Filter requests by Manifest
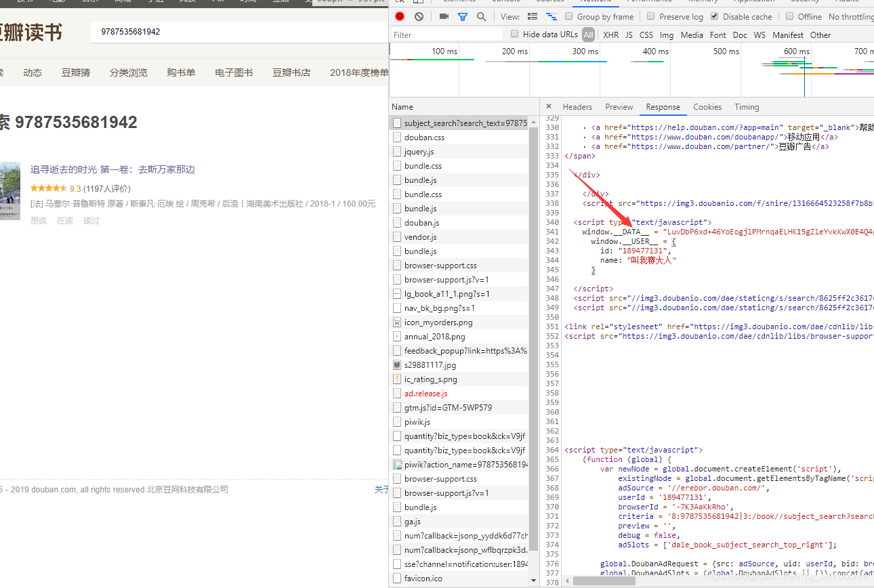 tap(788, 35)
